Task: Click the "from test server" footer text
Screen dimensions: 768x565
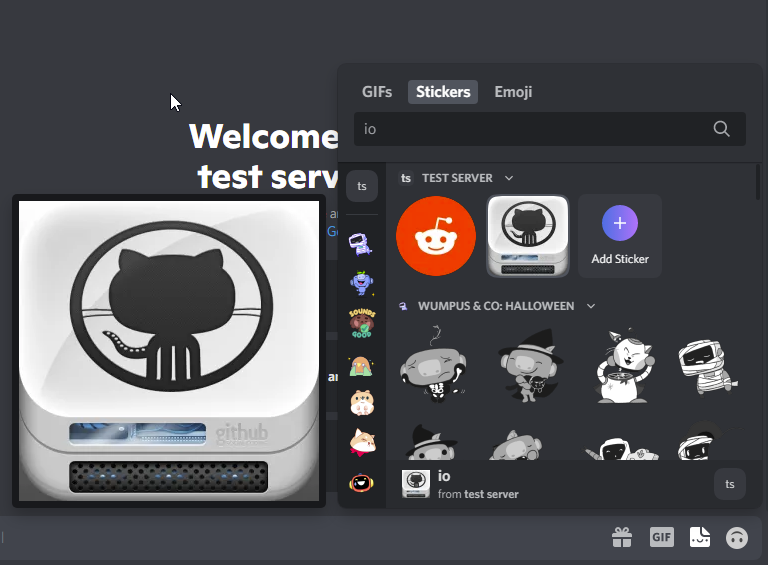Action: [478, 494]
